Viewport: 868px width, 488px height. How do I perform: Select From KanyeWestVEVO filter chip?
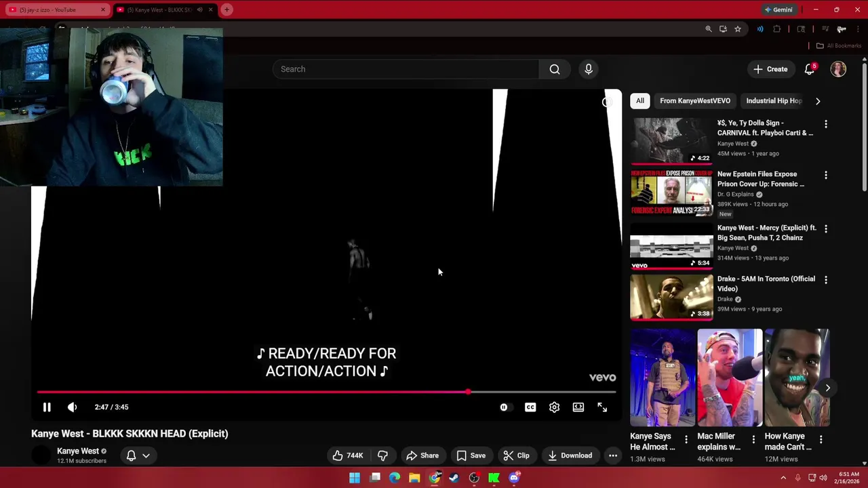[x=695, y=101]
